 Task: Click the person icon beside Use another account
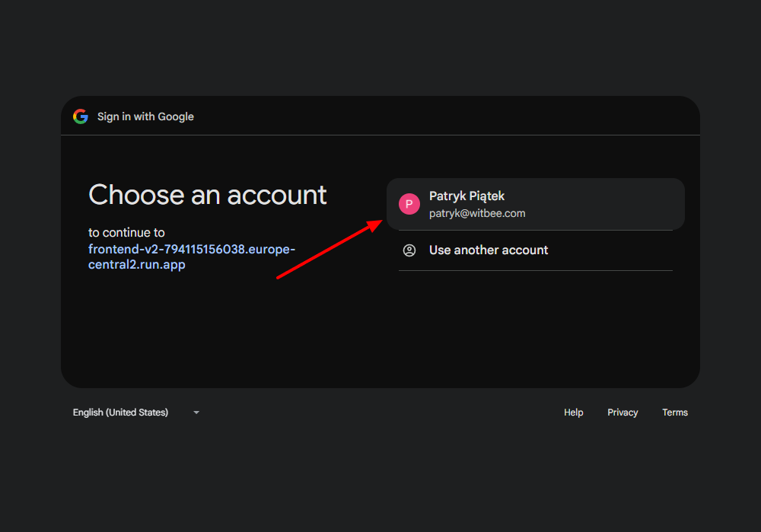pos(409,250)
